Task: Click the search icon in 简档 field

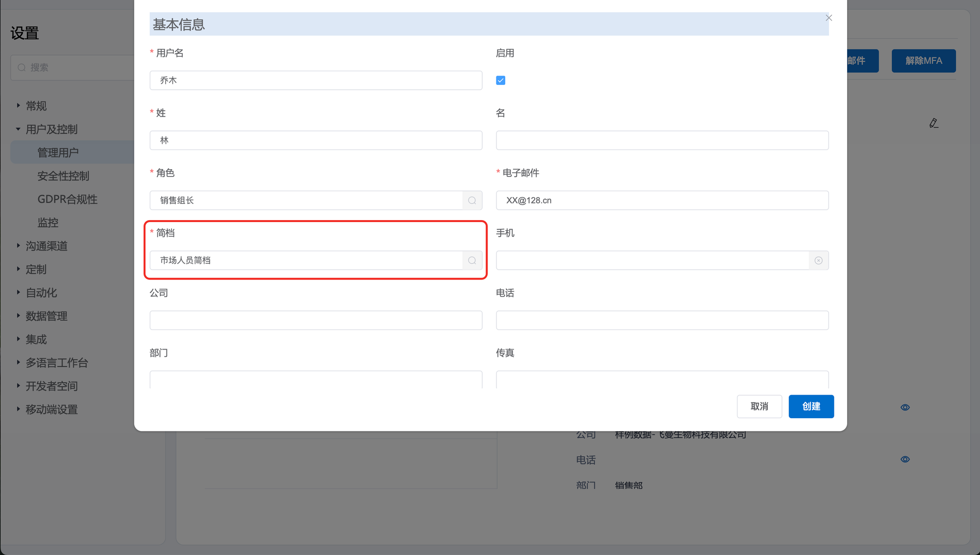Action: 472,260
